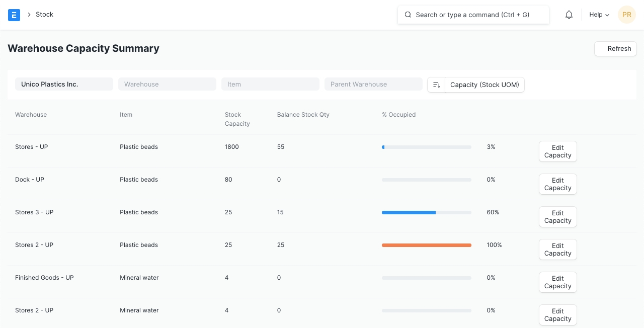Image resolution: width=644 pixels, height=328 pixels.
Task: Edit capacity for Dock - UP row
Action: tap(557, 184)
